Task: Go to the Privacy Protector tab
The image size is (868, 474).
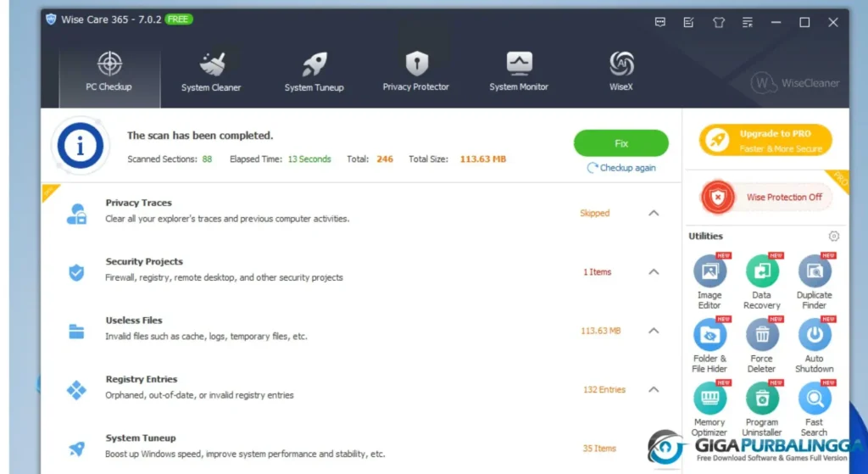Action: point(415,73)
